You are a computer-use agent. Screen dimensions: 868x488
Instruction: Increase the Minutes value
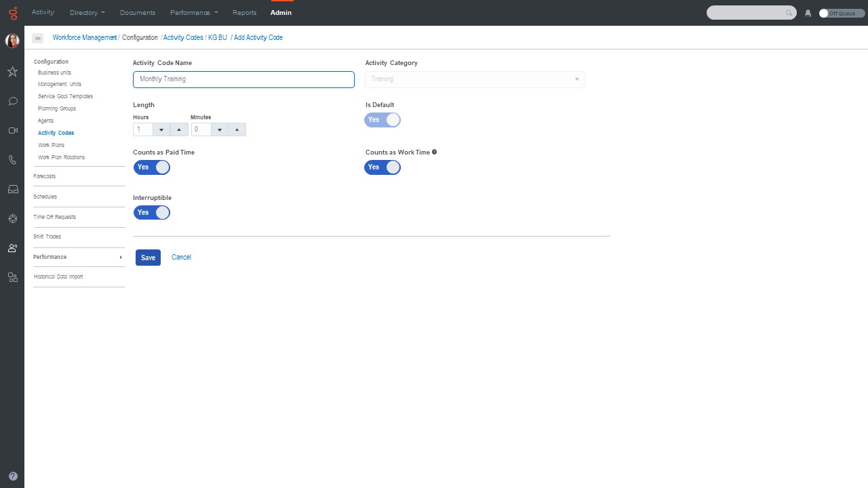pos(237,129)
